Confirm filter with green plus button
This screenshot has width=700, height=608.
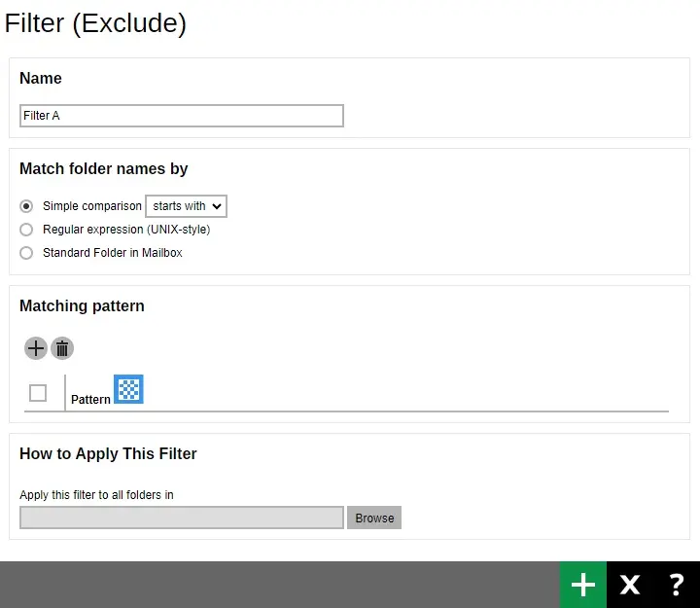[x=583, y=585]
